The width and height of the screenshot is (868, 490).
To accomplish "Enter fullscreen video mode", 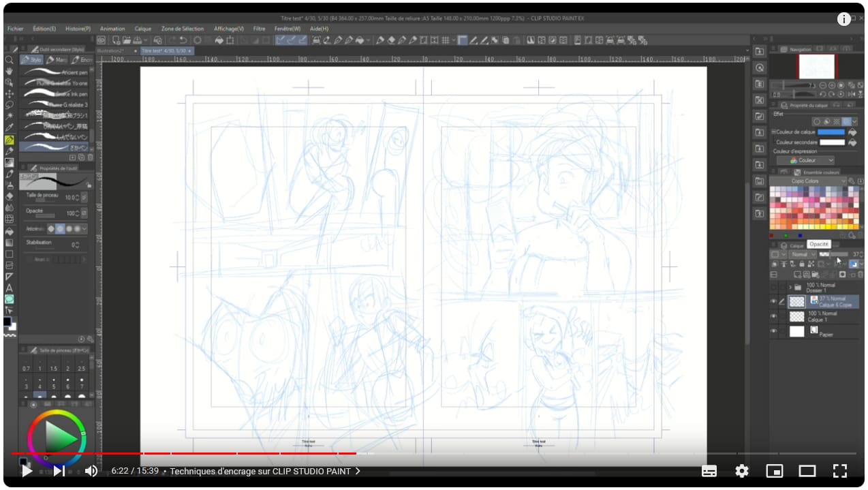I will (840, 471).
